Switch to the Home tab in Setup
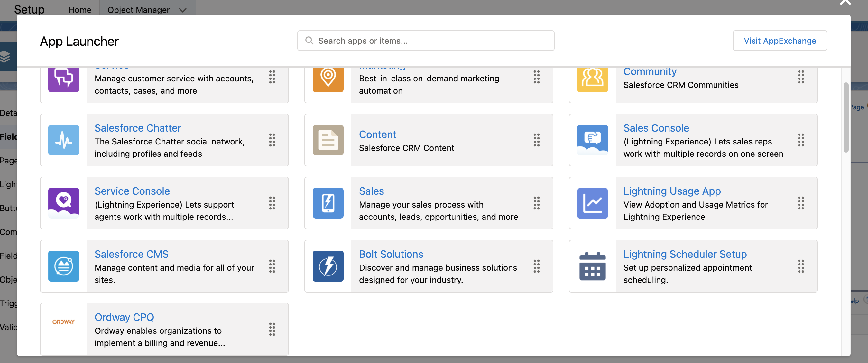Image resolution: width=868 pixels, height=363 pixels. (80, 10)
